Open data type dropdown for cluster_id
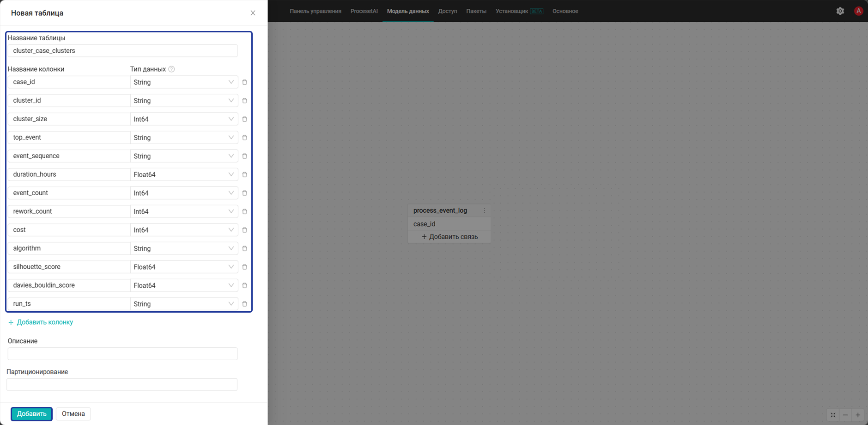868x425 pixels. 184,101
